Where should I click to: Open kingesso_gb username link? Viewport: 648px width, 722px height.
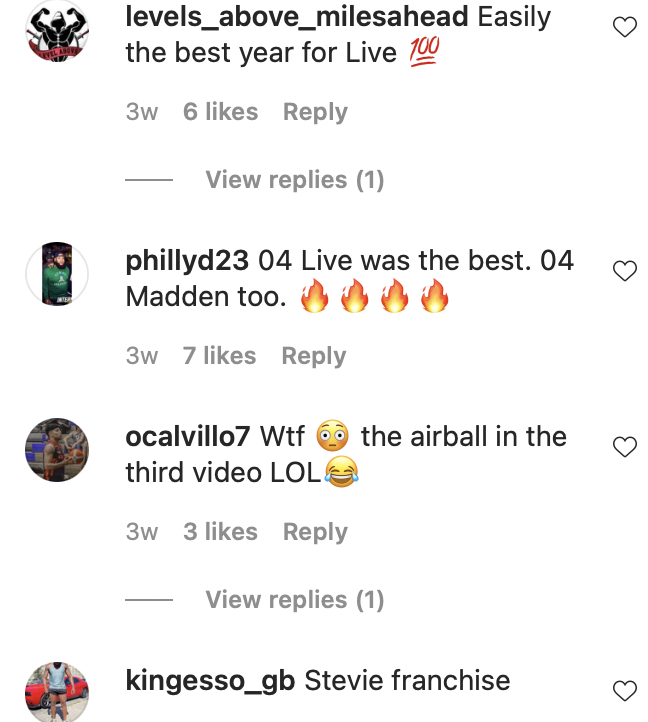pos(210,681)
